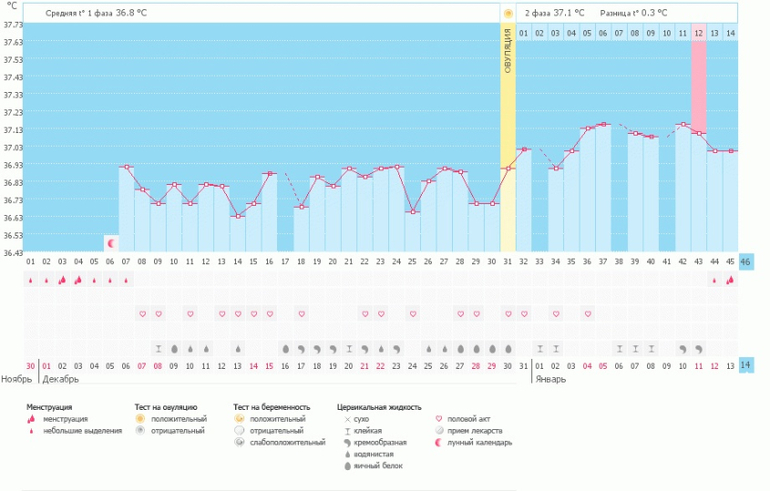Click the creamy fluid icon on cycle day 19
770x491 pixels.
click(x=317, y=349)
